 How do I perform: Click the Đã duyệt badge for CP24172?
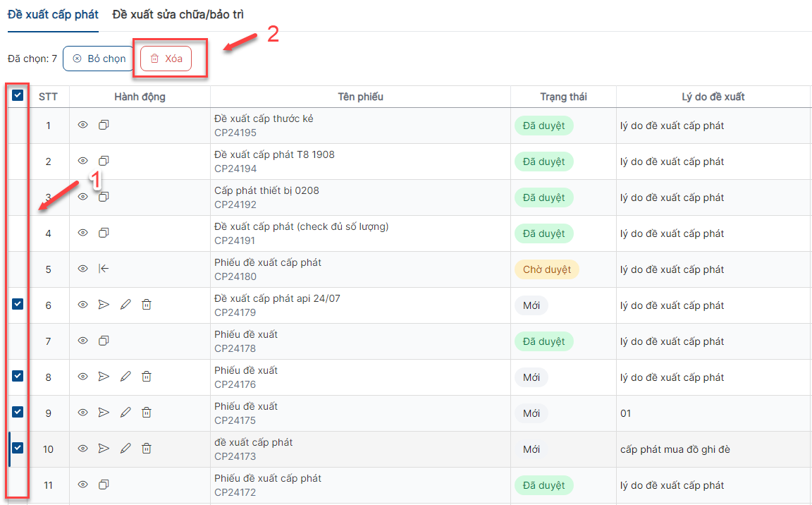[x=543, y=485]
